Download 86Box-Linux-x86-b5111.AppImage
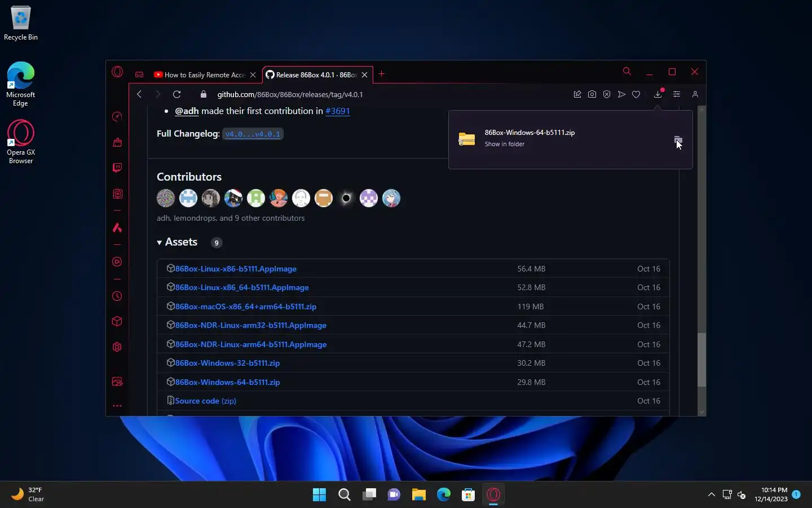 (236, 269)
